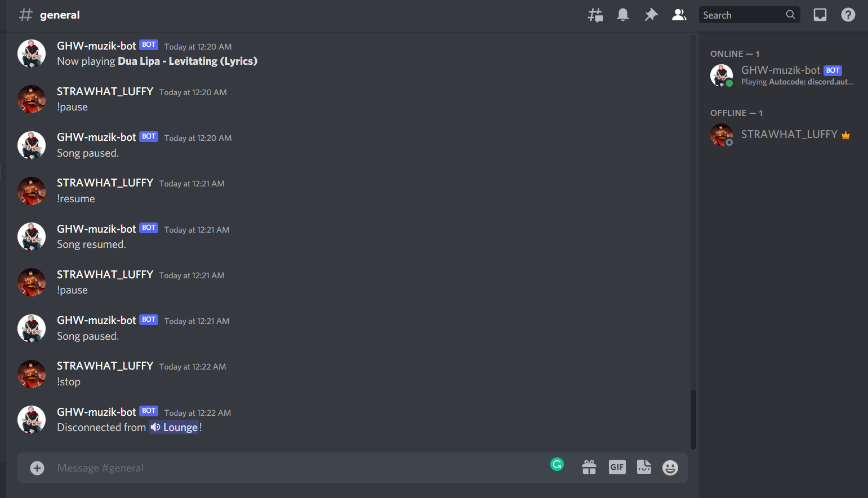
Task: Open the sticker picker icon
Action: point(644,467)
